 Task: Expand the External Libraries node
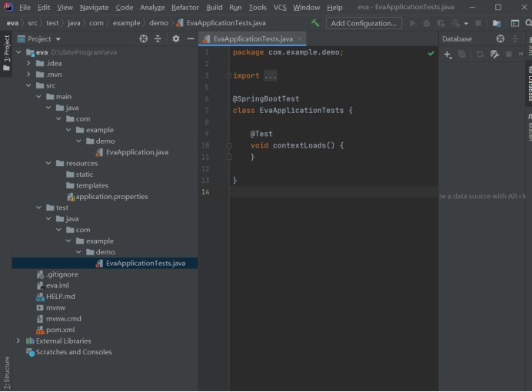click(18, 341)
